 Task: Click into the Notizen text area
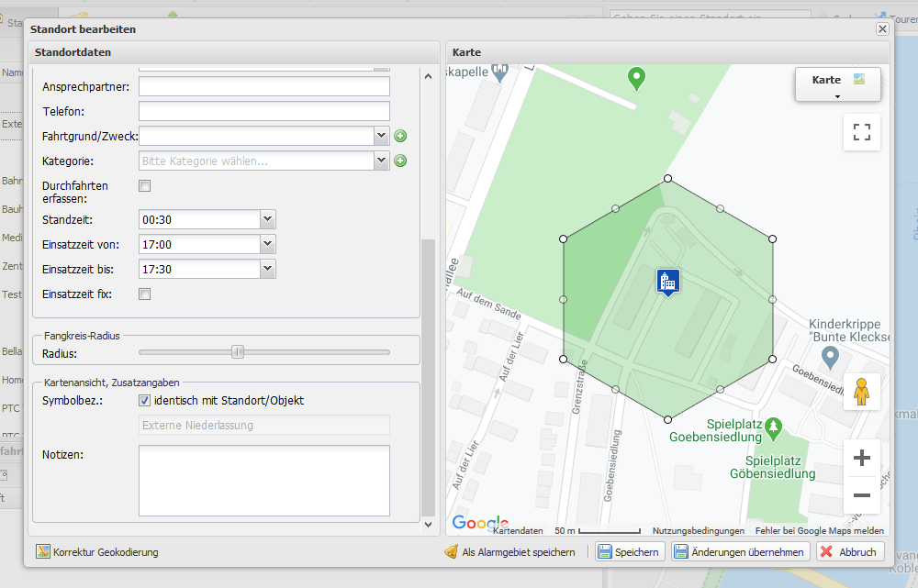pyautogui.click(x=263, y=481)
